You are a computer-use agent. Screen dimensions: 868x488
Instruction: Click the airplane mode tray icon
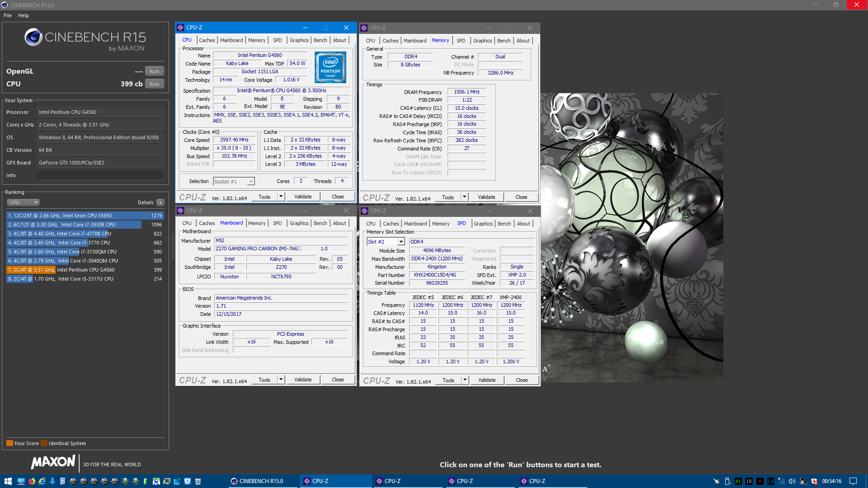coord(716,481)
